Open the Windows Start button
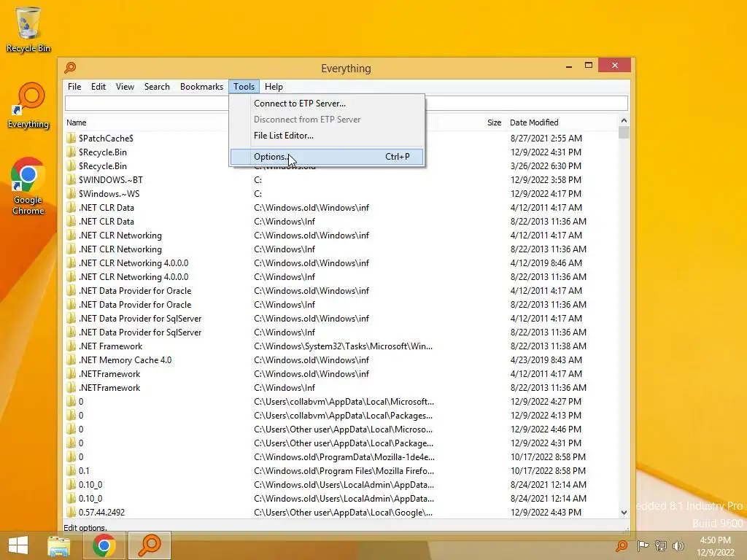 (x=18, y=545)
